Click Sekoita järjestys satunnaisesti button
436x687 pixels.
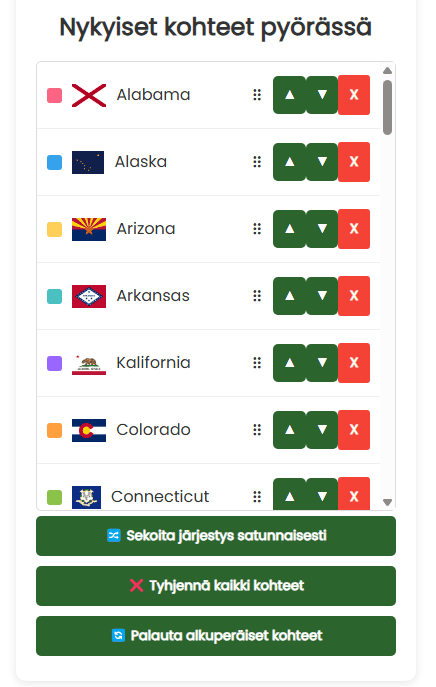(x=216, y=536)
